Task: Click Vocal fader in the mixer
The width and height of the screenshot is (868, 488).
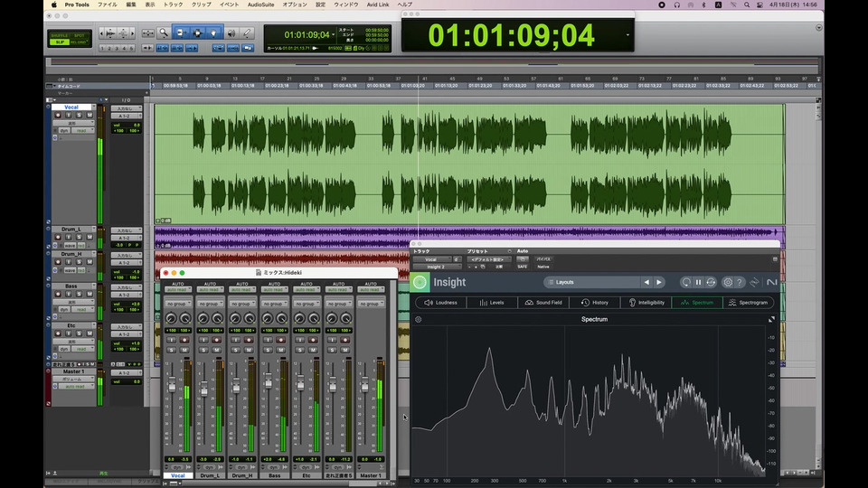Action: coord(172,386)
